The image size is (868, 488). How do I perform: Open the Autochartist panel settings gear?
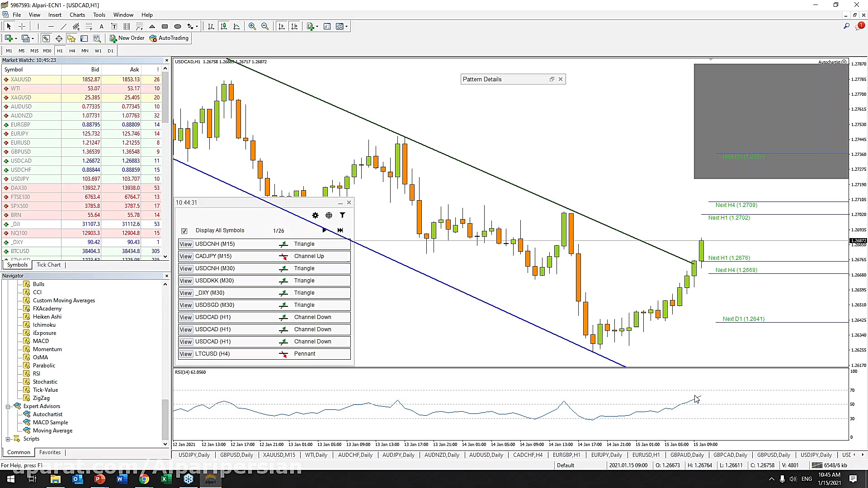[x=315, y=216]
